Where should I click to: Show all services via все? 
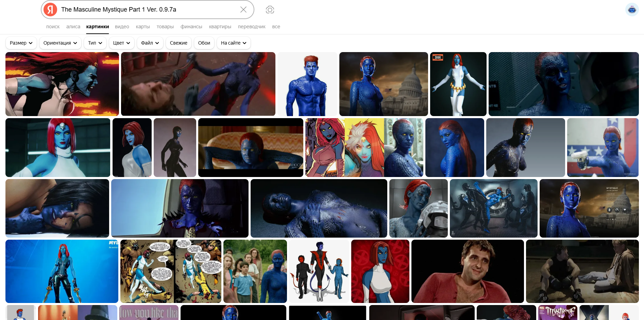pos(276,27)
